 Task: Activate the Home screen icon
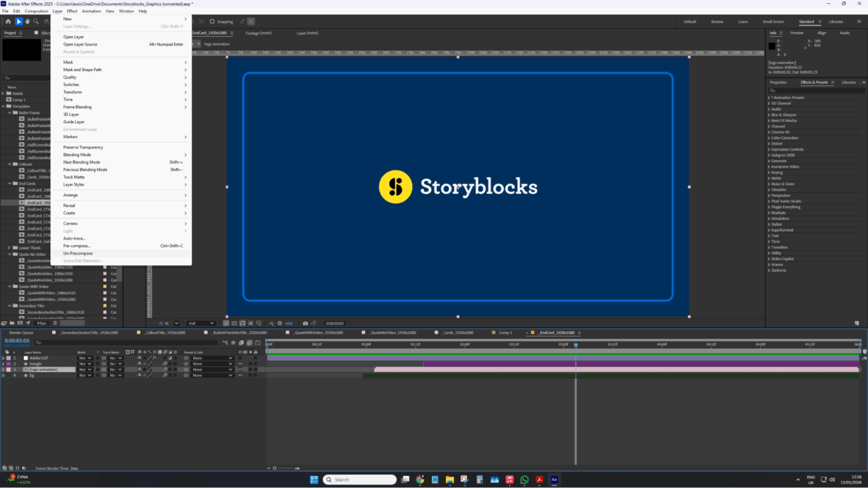[8, 21]
